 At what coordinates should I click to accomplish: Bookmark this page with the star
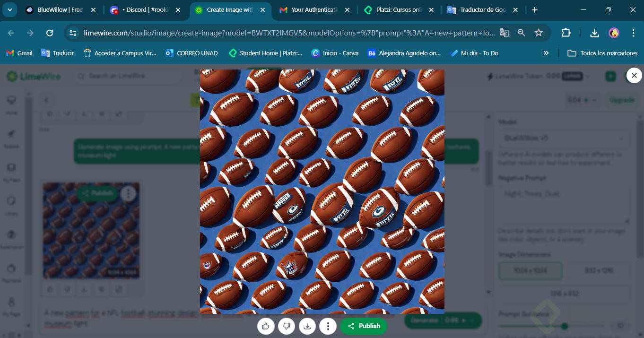click(539, 33)
